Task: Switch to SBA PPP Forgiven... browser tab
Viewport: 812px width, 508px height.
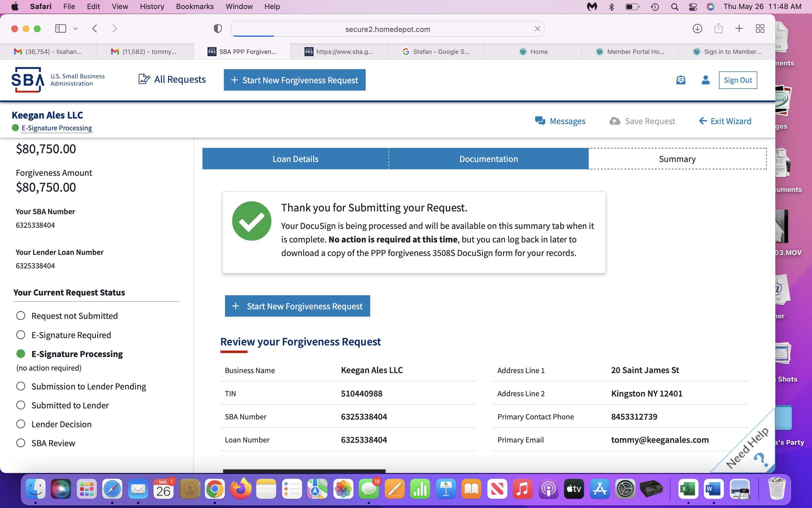Action: [242, 51]
